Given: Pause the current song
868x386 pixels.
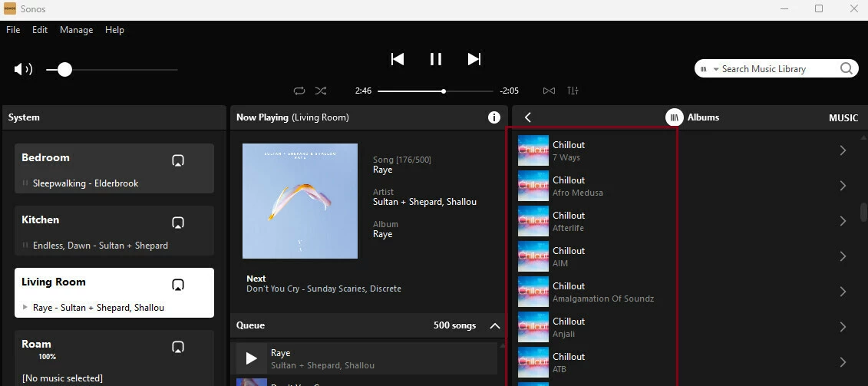Looking at the screenshot, I should tap(436, 59).
